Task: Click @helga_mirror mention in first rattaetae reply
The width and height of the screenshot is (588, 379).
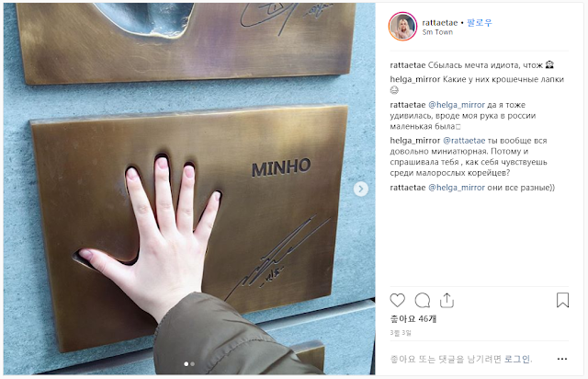Action: coord(457,105)
